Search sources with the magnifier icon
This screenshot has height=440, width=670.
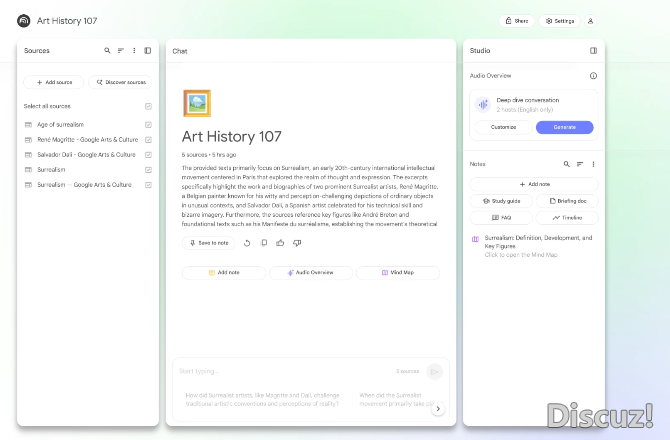(x=108, y=50)
